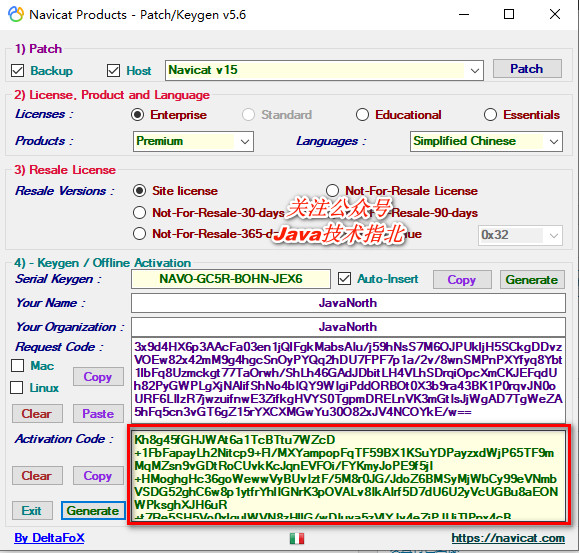Screen dimensions: 579x553
Task: Click the Patch button
Action: (527, 69)
